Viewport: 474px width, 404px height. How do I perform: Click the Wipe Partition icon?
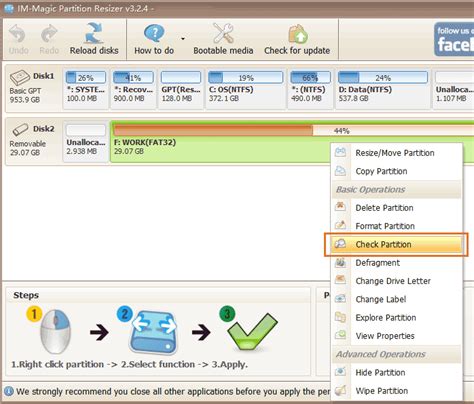pos(340,390)
